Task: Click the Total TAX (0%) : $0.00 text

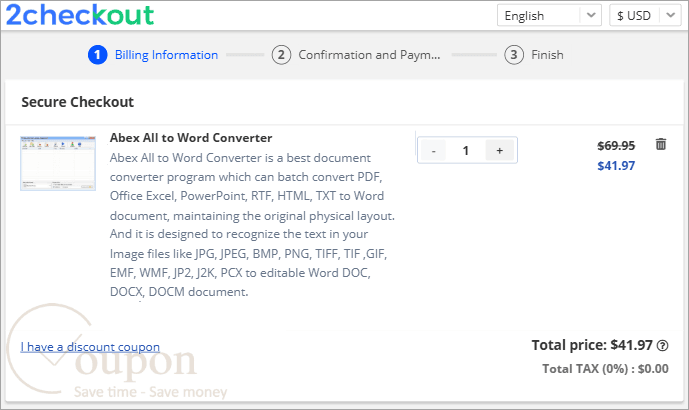Action: 605,369
